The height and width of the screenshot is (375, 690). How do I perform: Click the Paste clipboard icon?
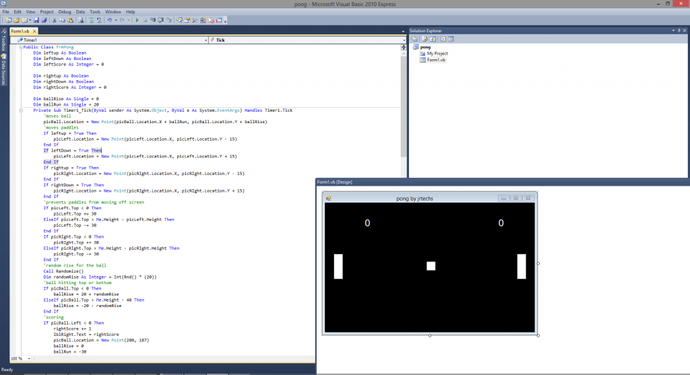coord(70,20)
